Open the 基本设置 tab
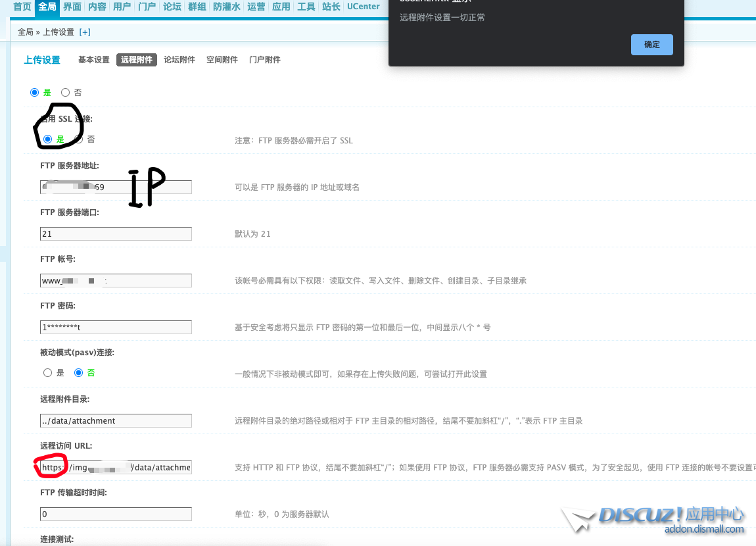Image resolution: width=756 pixels, height=546 pixels. click(x=94, y=60)
